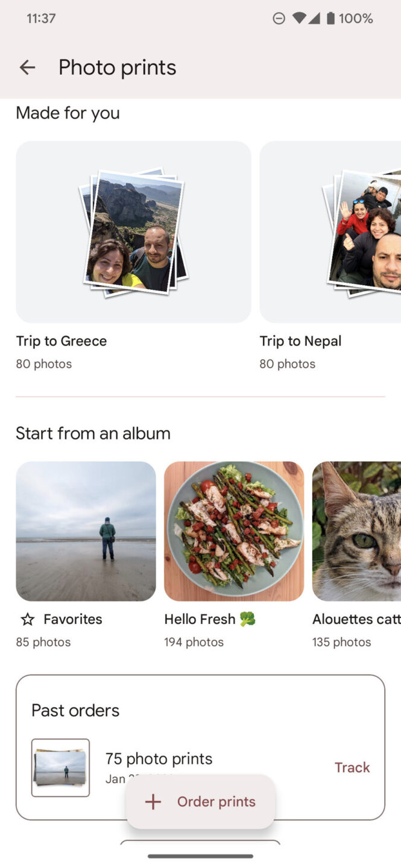Go back from the Photo prints screen
Image resolution: width=401 pixels, height=868 pixels.
[27, 67]
